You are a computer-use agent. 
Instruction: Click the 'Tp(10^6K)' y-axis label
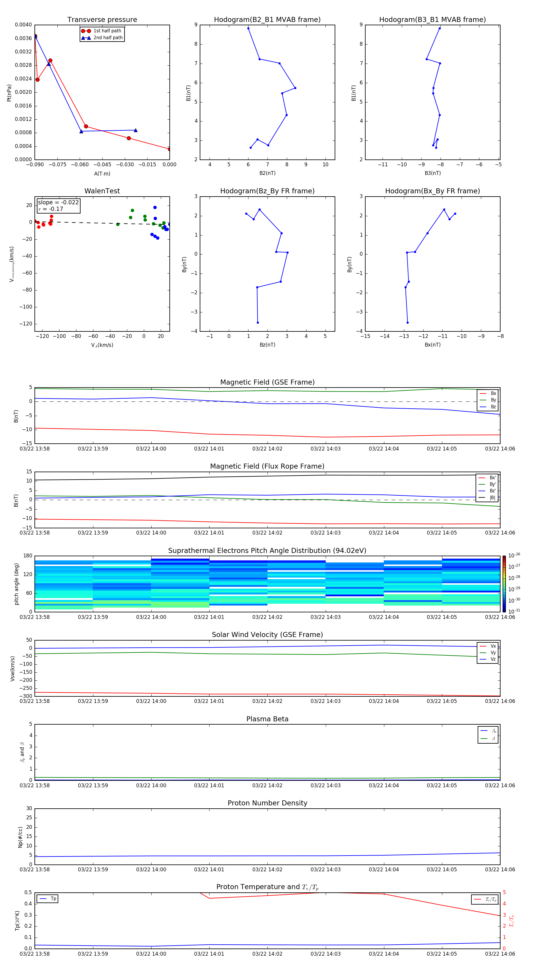17,921
